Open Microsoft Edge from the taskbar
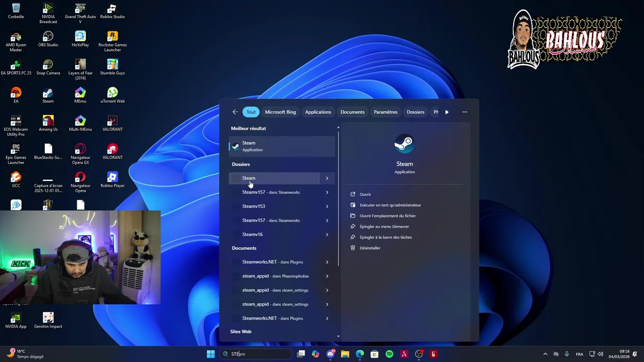Viewport: 644px width, 362px height. pyautogui.click(x=360, y=354)
